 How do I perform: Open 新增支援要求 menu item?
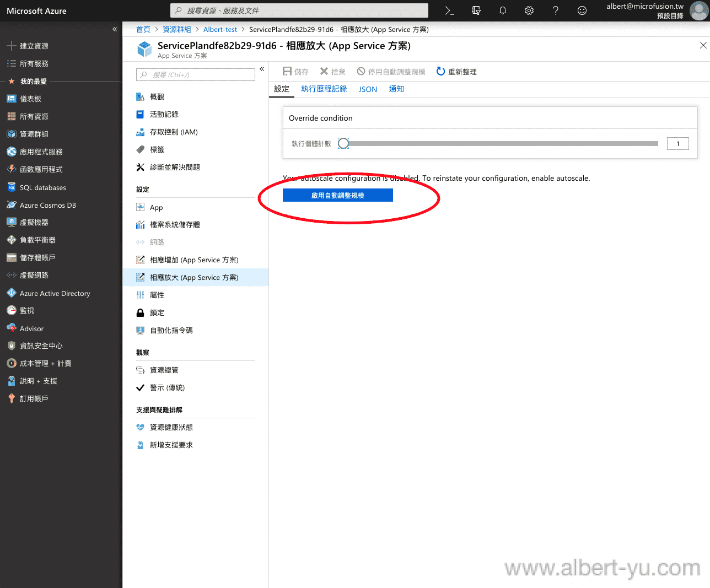click(x=196, y=445)
